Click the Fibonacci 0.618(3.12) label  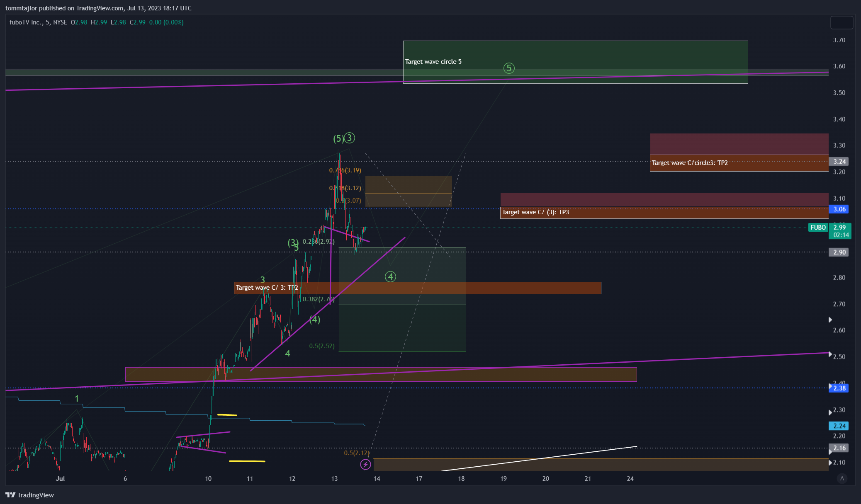[x=345, y=188]
